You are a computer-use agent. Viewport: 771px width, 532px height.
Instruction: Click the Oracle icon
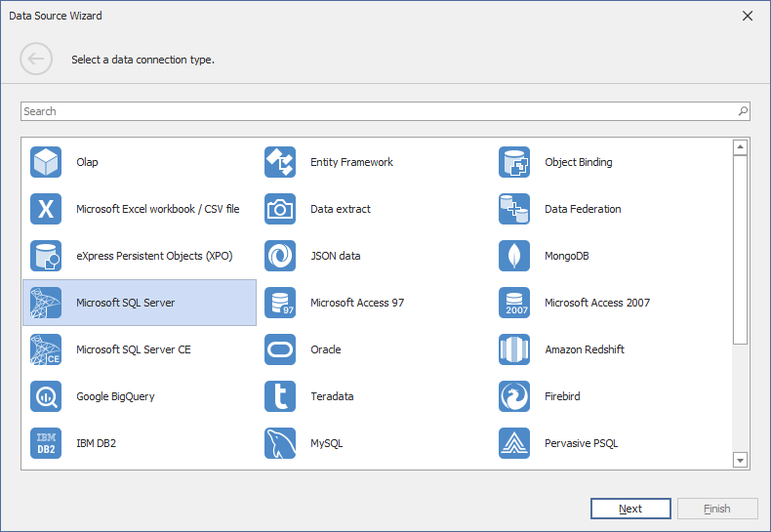pyautogui.click(x=280, y=349)
